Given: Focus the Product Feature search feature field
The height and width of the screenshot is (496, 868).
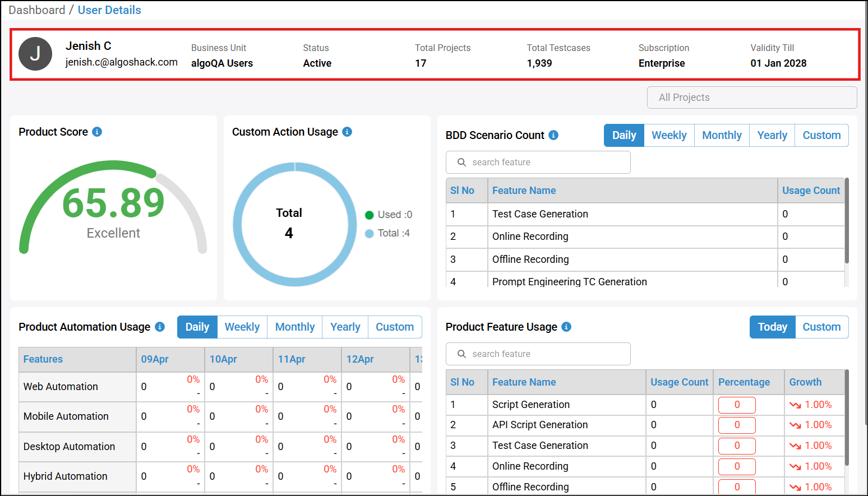Looking at the screenshot, I should pyautogui.click(x=538, y=354).
